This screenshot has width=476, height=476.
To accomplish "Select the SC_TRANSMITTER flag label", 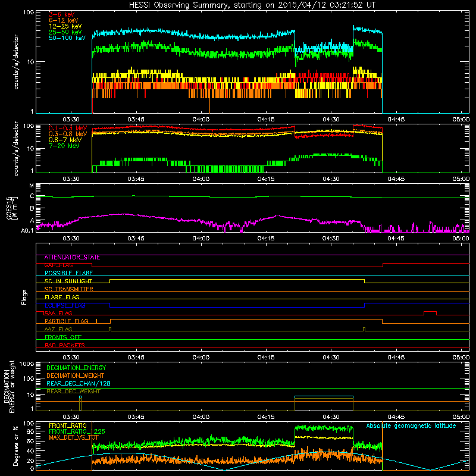I will [68, 289].
